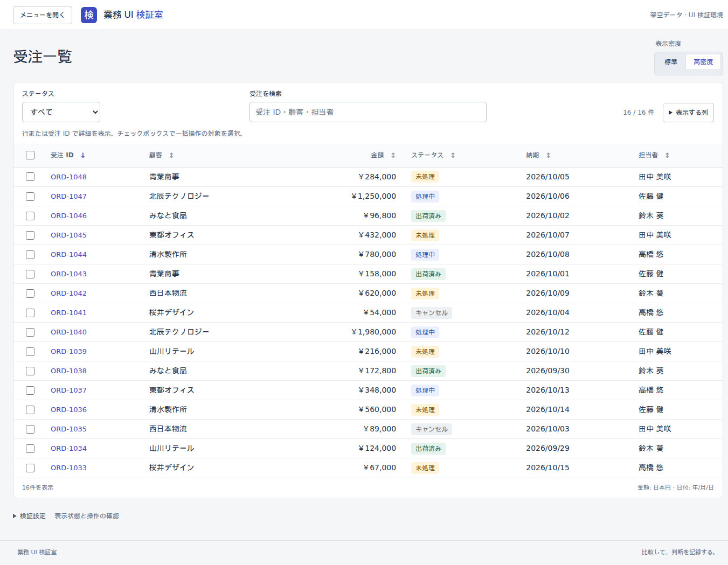This screenshot has height=565, width=728.
Task: Click assignee 佐藤 健 in ORD-1036 row
Action: point(651,409)
